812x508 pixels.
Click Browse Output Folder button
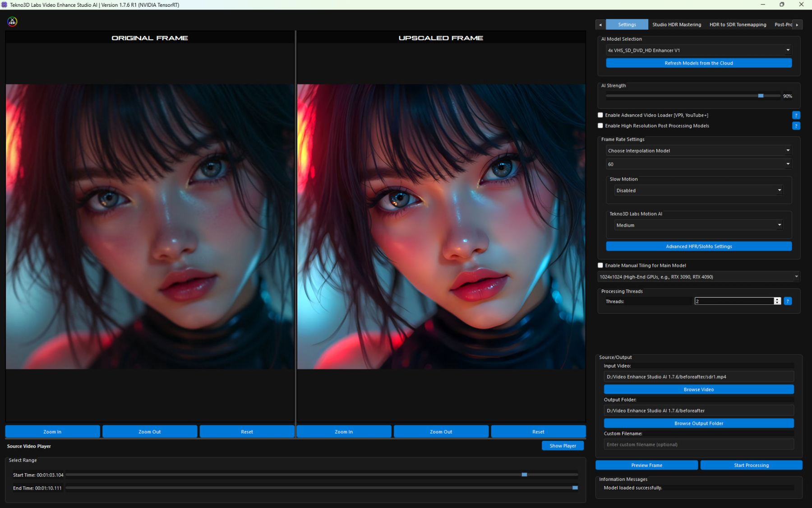699,424
